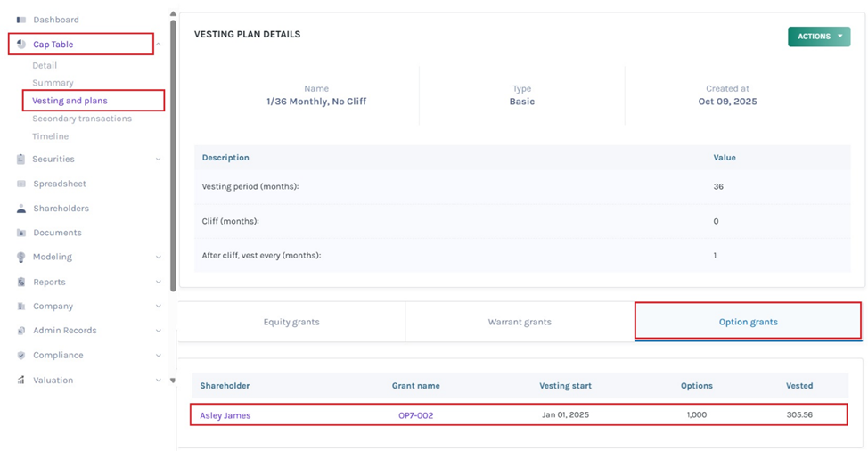
Task: Switch to the Equity grants tab
Action: (291, 322)
